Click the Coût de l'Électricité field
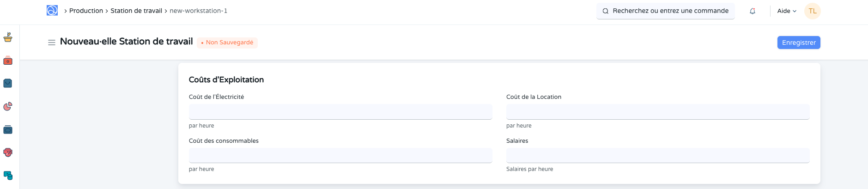Viewport: 868px width, 189px height. tap(340, 112)
